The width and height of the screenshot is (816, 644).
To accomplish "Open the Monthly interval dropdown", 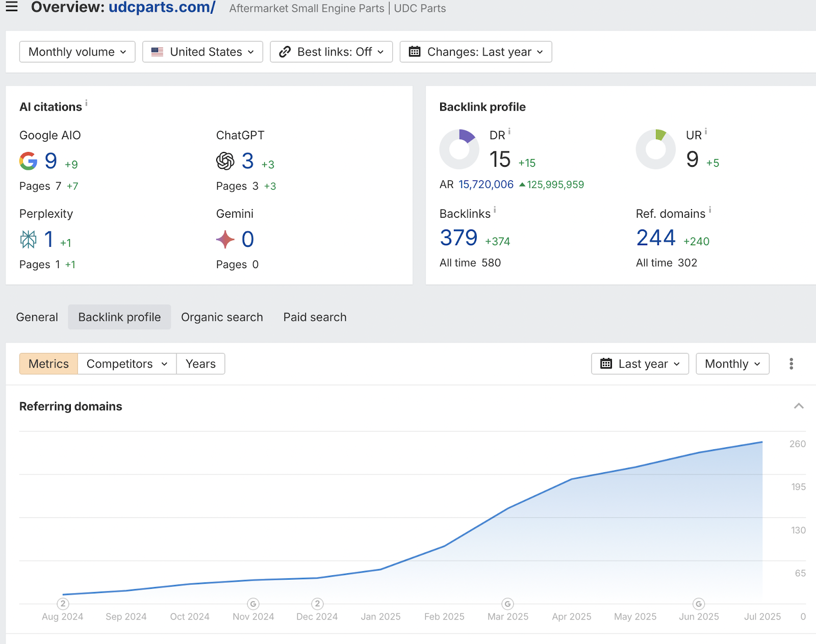I will 732,364.
